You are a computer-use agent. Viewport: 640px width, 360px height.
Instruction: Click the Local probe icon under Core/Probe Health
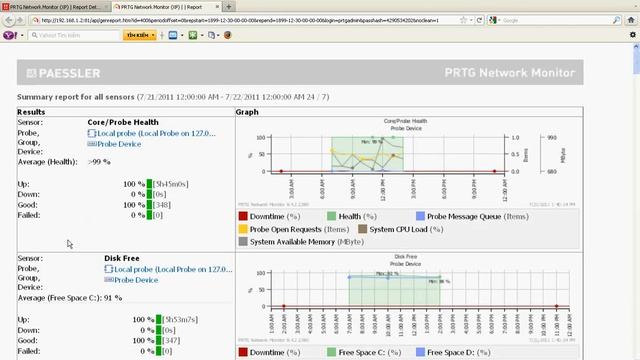click(x=92, y=133)
